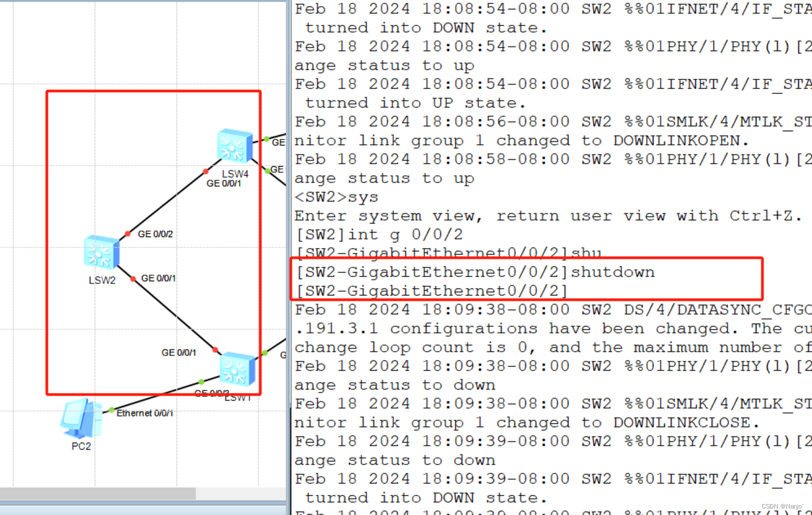The image size is (812, 515).
Task: Click the '<SW2>sys' terminal line
Action: point(337,197)
